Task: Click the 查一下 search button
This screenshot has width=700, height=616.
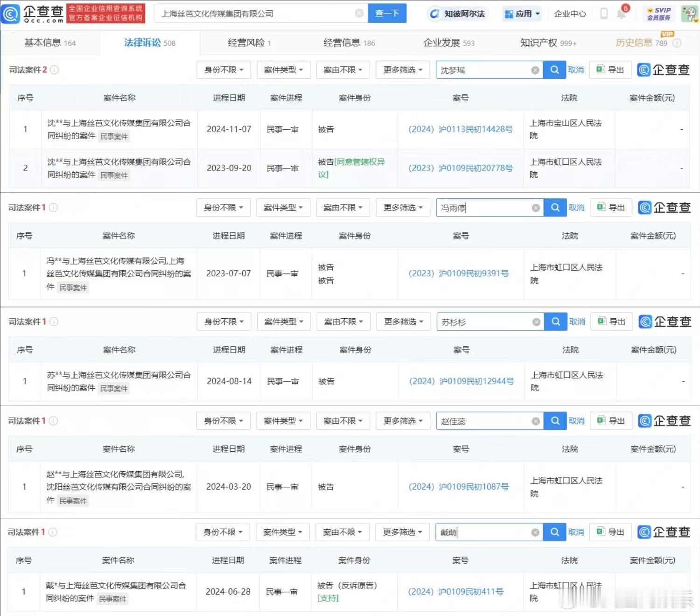Action: [x=387, y=13]
